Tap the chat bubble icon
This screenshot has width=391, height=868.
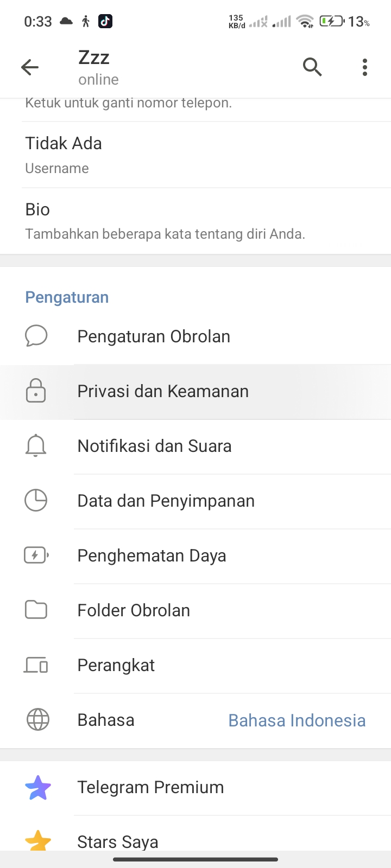point(36,336)
